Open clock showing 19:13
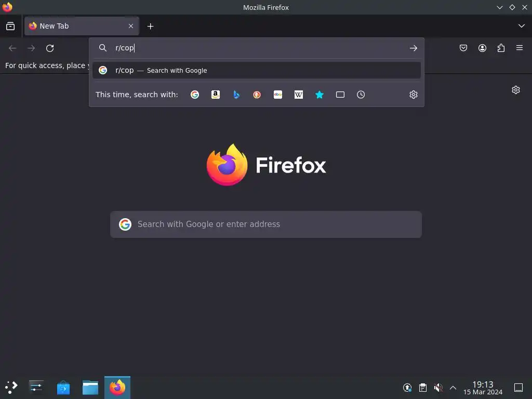Viewport: 532px width, 399px height. pyautogui.click(x=483, y=388)
